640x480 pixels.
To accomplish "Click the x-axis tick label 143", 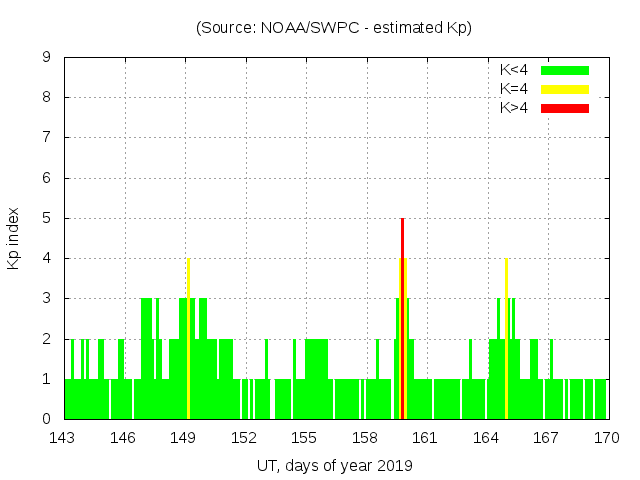I will 64,438.
